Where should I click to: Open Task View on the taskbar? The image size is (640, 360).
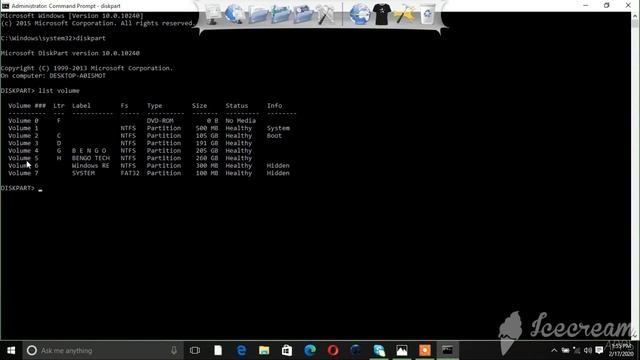(x=195, y=350)
